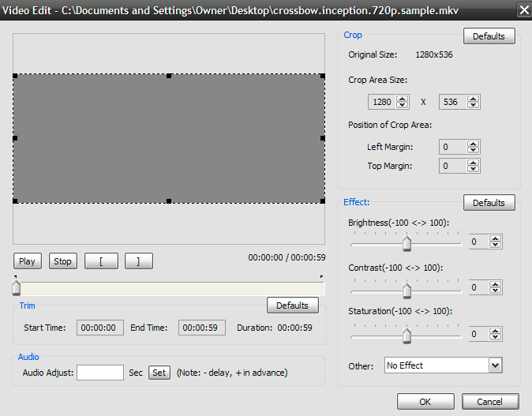Increase Brightness value with up arrow
Image resolution: width=532 pixels, height=416 pixels.
496,239
